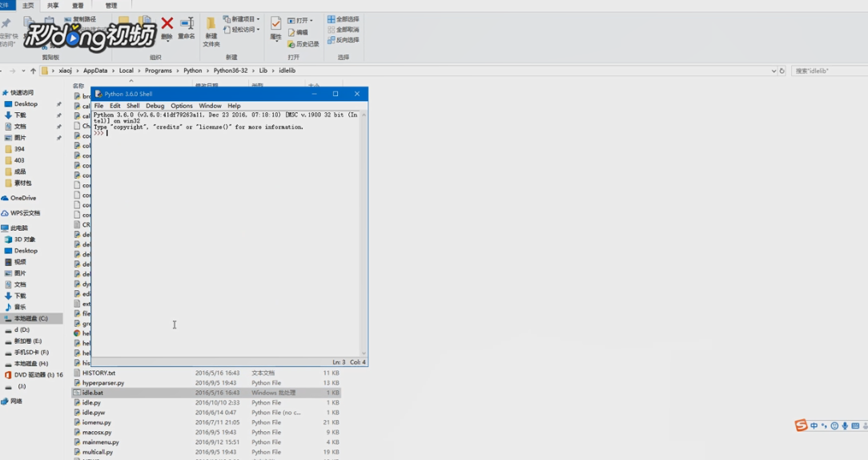The image size is (868, 460).
Task: Open the Debug menu in IDLE
Action: [x=155, y=106]
